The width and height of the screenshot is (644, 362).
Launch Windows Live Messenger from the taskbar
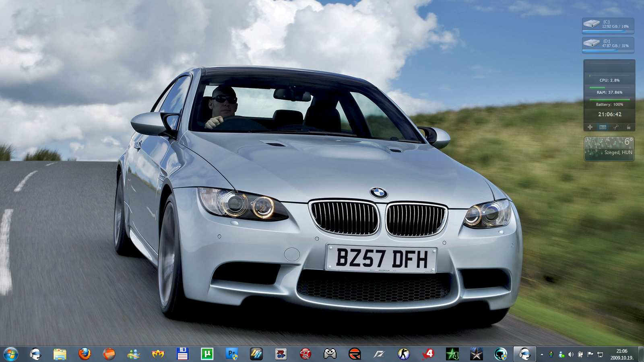(x=134, y=354)
